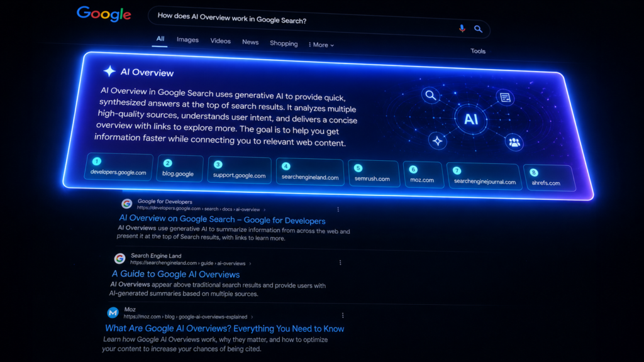Switch to the Images tab
The width and height of the screenshot is (644, 362).
pos(187,40)
